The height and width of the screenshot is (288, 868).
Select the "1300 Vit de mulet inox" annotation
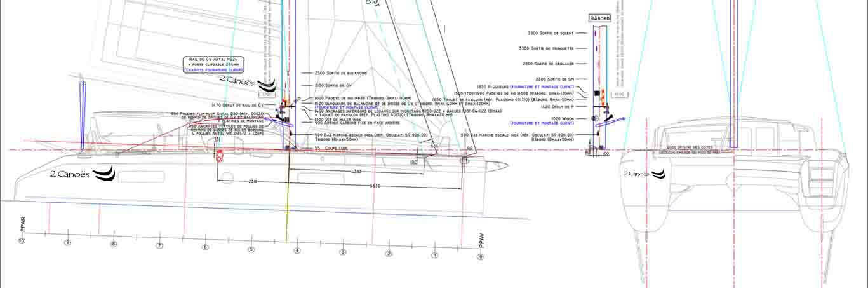pos(338,120)
